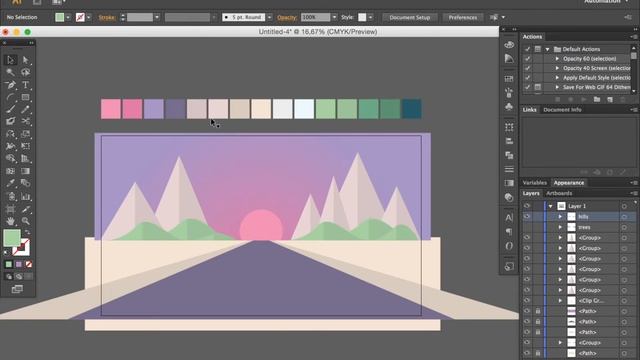Select the Scissors tool

point(26,121)
